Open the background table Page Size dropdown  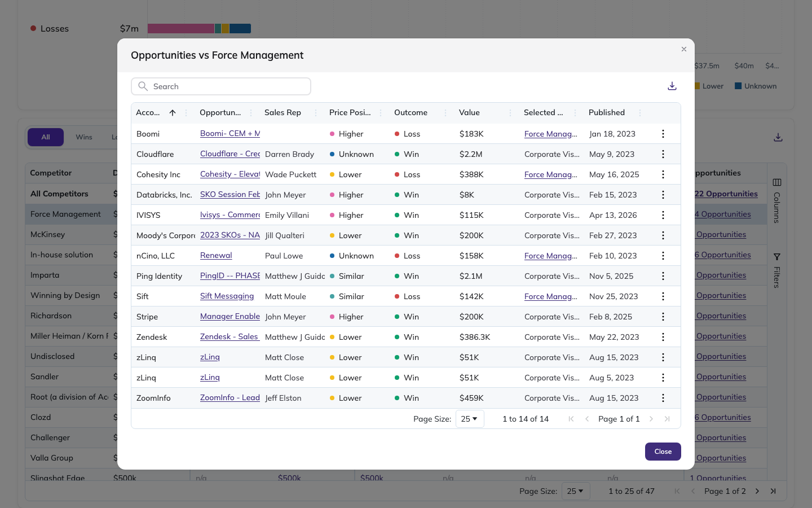coord(576,491)
